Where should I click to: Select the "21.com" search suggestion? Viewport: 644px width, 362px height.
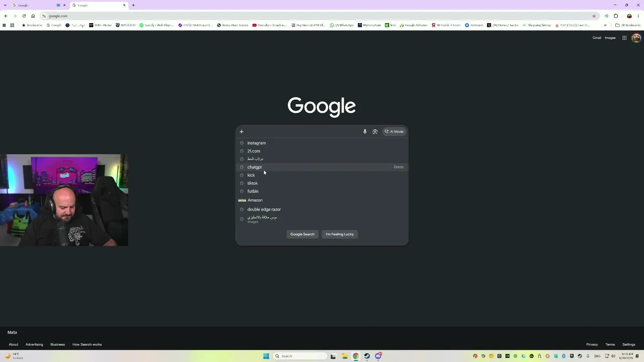(322, 151)
